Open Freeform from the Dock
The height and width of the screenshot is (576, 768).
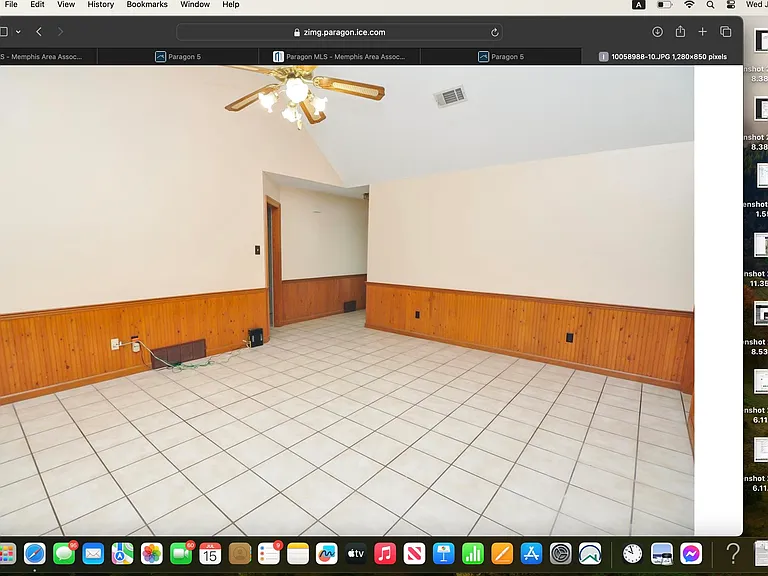(327, 554)
